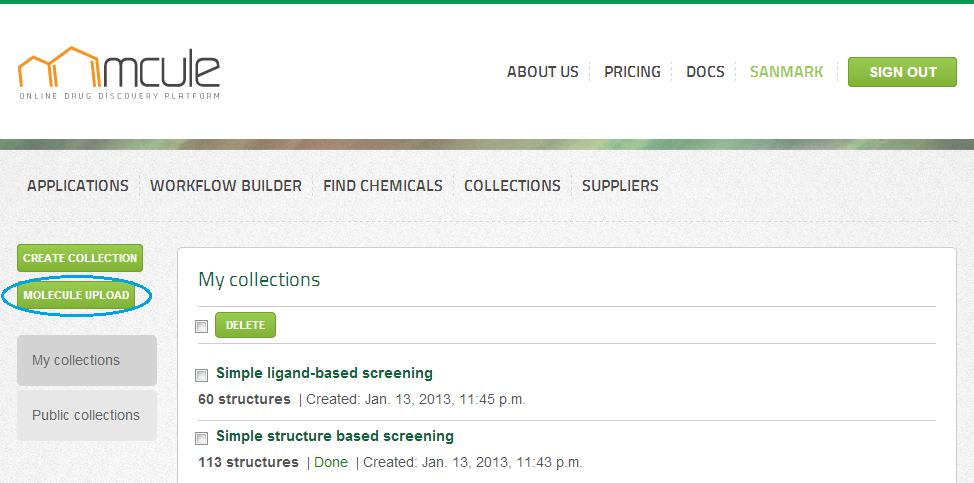Open the Docs link

point(705,72)
